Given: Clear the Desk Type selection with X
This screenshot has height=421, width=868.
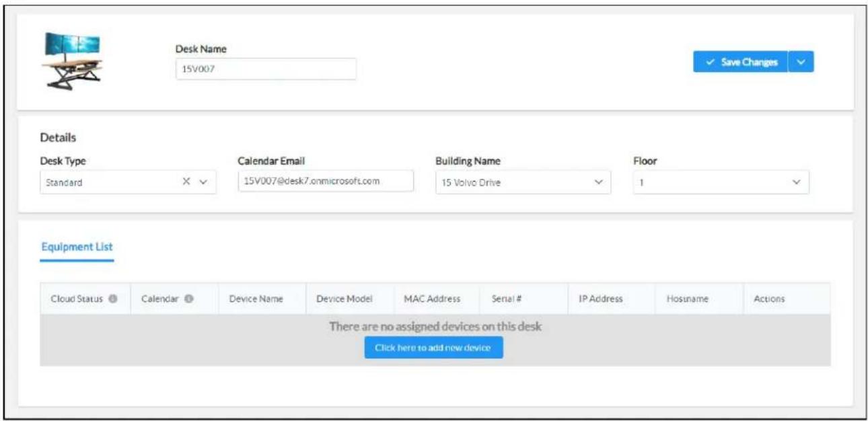Looking at the screenshot, I should click(x=187, y=182).
